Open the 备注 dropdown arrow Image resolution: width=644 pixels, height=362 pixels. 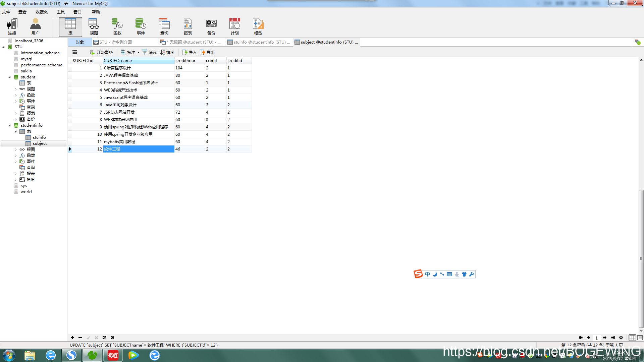139,53
